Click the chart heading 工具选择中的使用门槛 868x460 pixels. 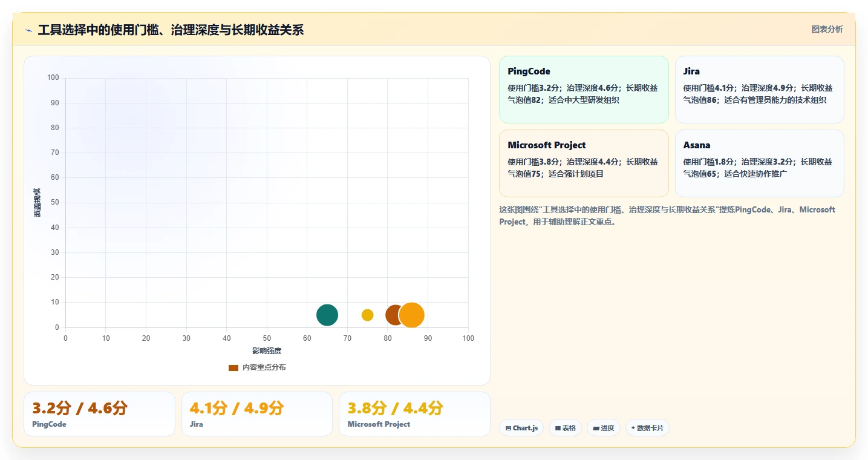[171, 30]
